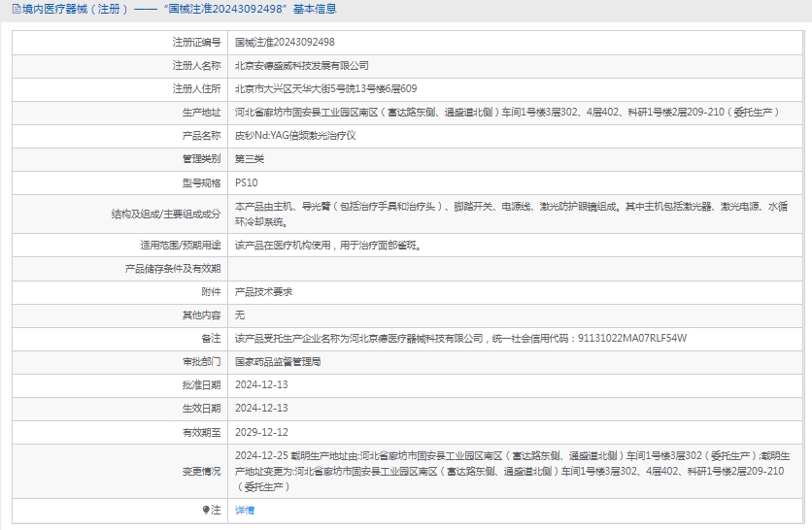This screenshot has width=812, height=530.
Task: Click the 结构及组成/主要组成成分 label
Action: click(x=166, y=214)
